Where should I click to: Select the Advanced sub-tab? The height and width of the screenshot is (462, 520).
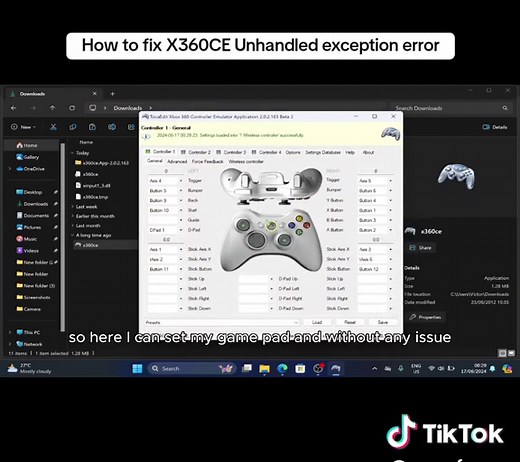(177, 162)
